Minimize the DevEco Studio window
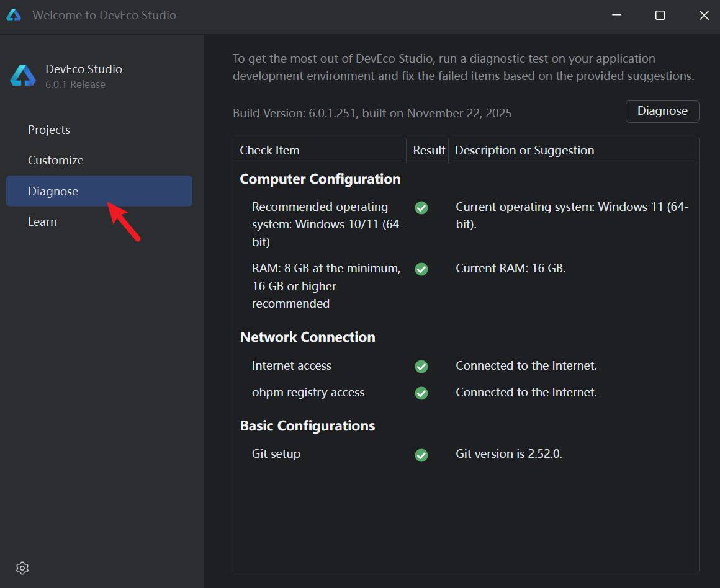 click(x=617, y=15)
